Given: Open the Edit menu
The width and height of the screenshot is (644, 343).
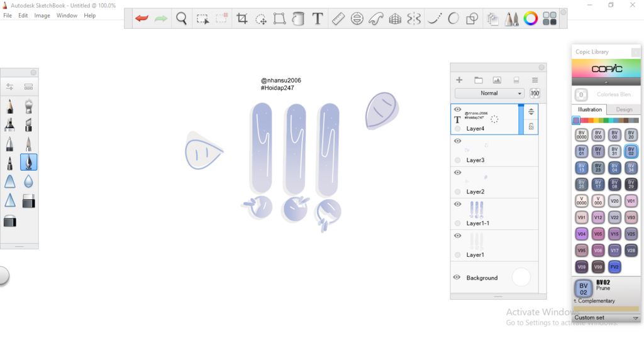Looking at the screenshot, I should click(23, 16).
